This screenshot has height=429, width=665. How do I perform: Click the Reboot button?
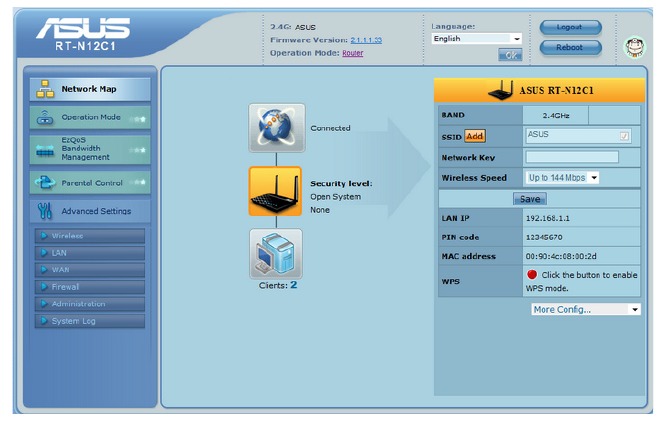[x=570, y=47]
